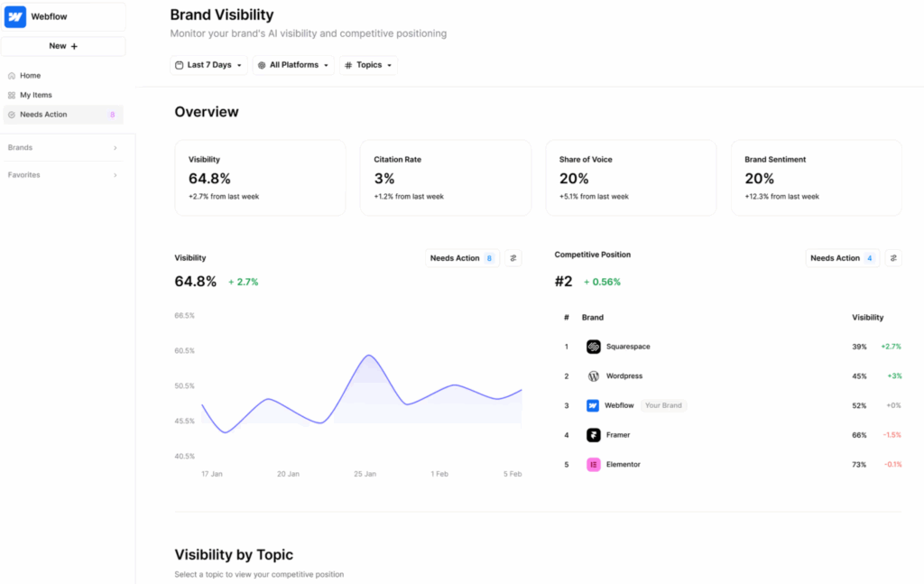Image resolution: width=924 pixels, height=584 pixels.
Task: Select the Squarespace brand icon
Action: [593, 347]
